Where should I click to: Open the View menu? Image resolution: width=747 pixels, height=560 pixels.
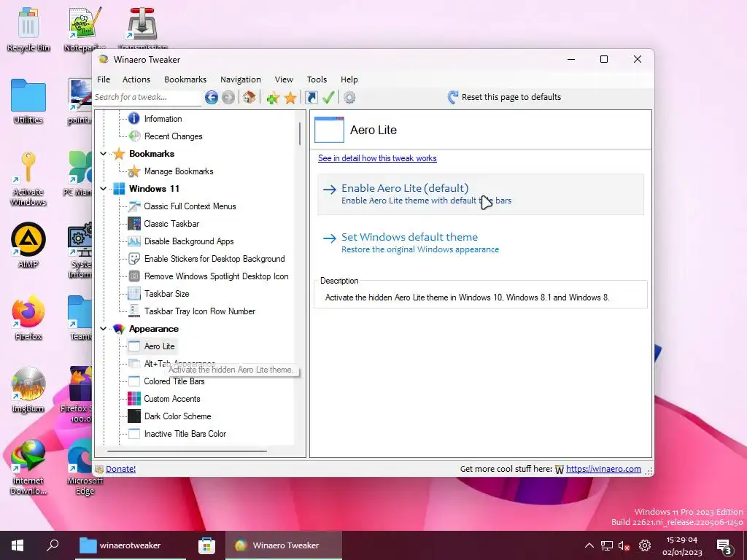coord(284,79)
